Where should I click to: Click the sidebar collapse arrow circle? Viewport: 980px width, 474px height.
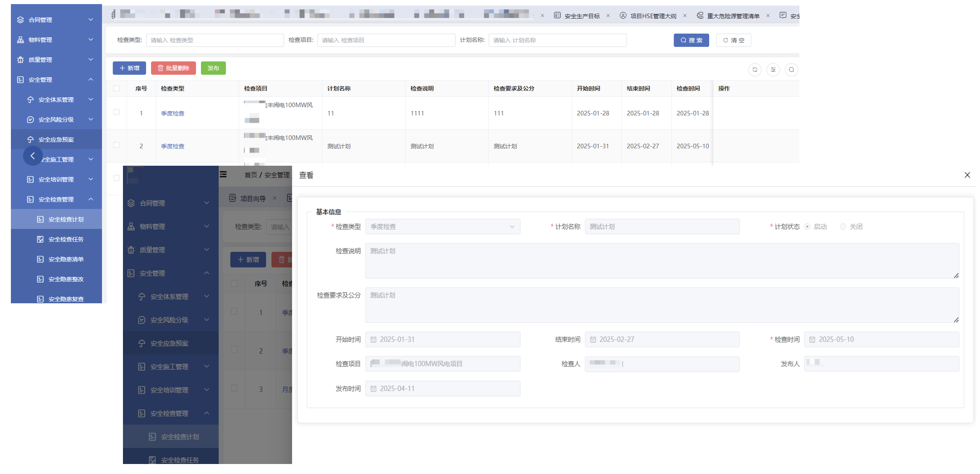(33, 156)
